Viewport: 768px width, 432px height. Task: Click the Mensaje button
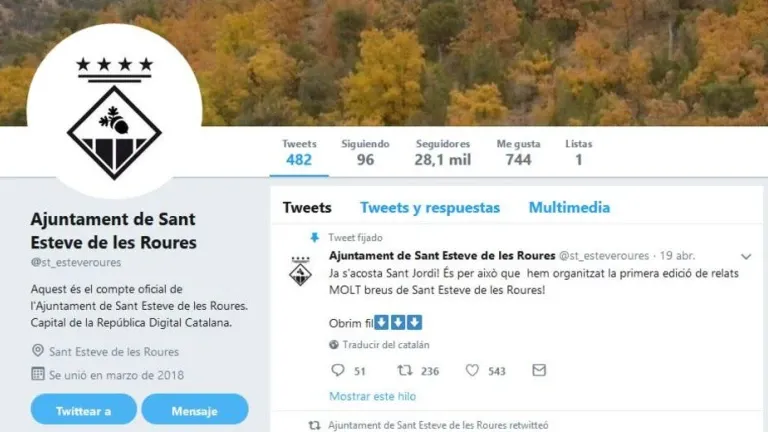tap(195, 409)
